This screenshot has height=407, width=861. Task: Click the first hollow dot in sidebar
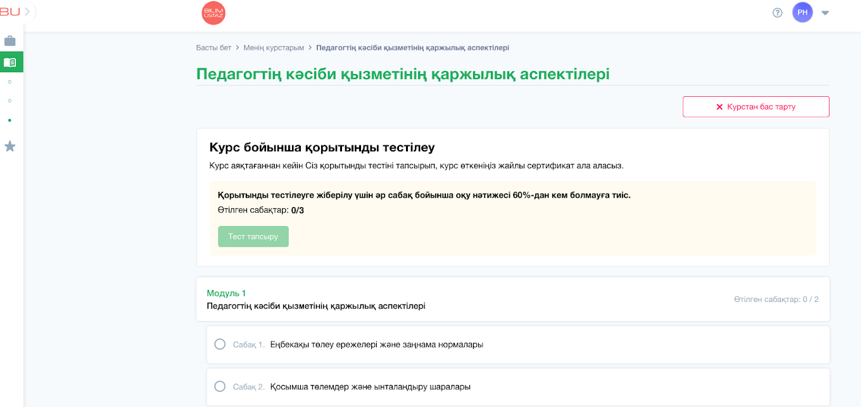tap(10, 82)
